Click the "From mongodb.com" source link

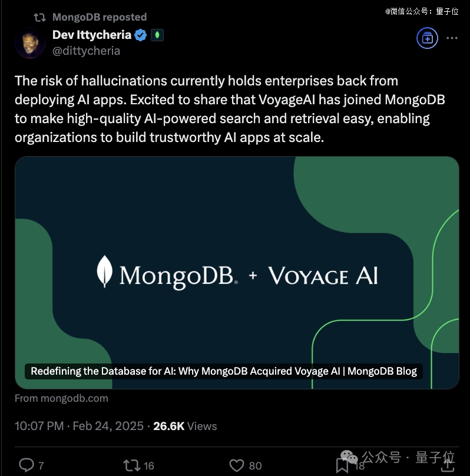61,398
